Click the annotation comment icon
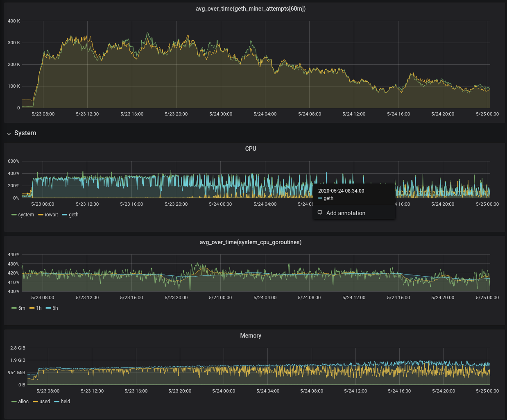The height and width of the screenshot is (420, 507). 320,213
